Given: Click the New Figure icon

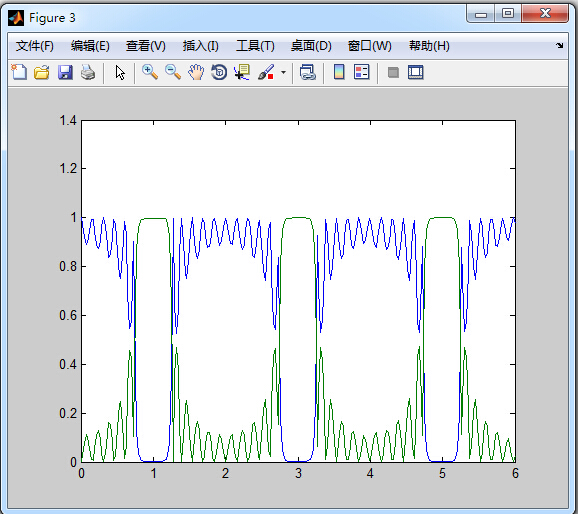Looking at the screenshot, I should click(x=19, y=72).
